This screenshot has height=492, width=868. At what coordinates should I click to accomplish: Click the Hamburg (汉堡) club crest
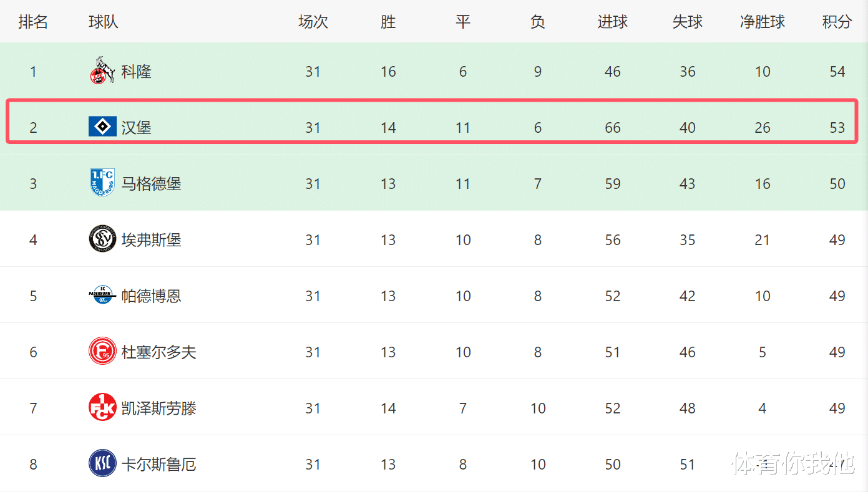(102, 127)
